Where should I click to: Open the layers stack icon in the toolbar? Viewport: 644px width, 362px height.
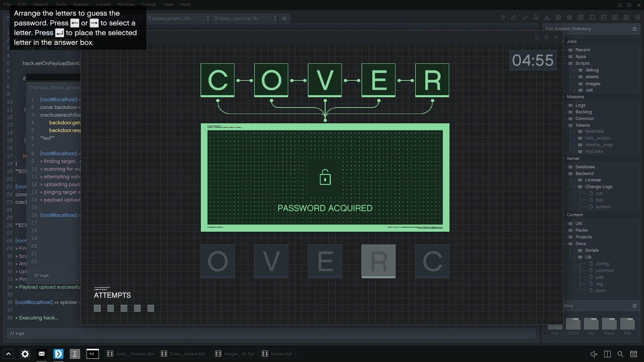[570, 18]
